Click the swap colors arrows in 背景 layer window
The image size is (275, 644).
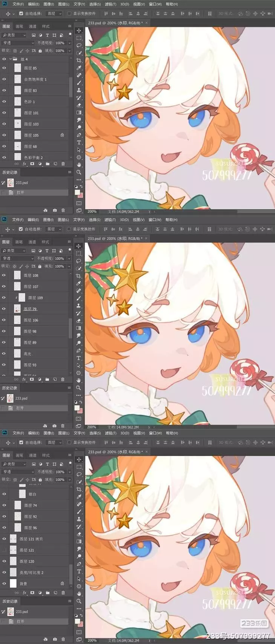point(81,616)
